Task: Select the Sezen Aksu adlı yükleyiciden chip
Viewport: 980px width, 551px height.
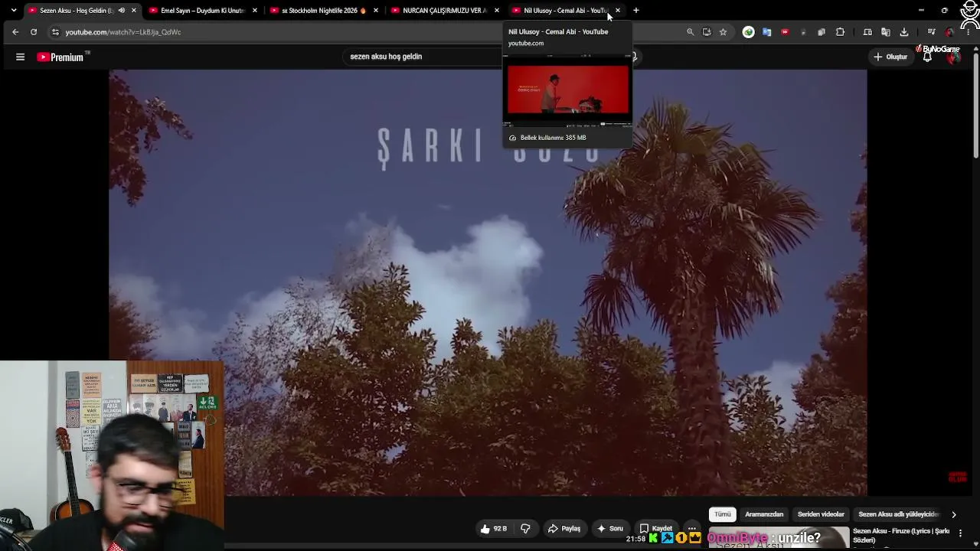Action: coord(898,514)
